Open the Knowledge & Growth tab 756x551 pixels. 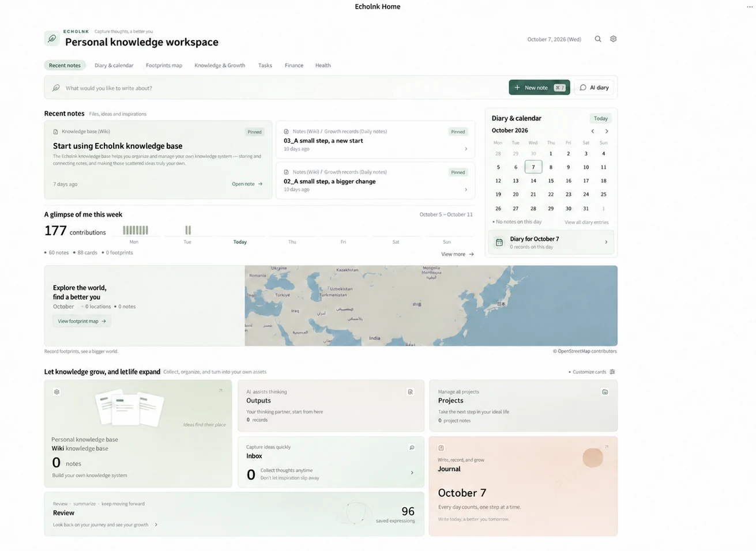[220, 65]
